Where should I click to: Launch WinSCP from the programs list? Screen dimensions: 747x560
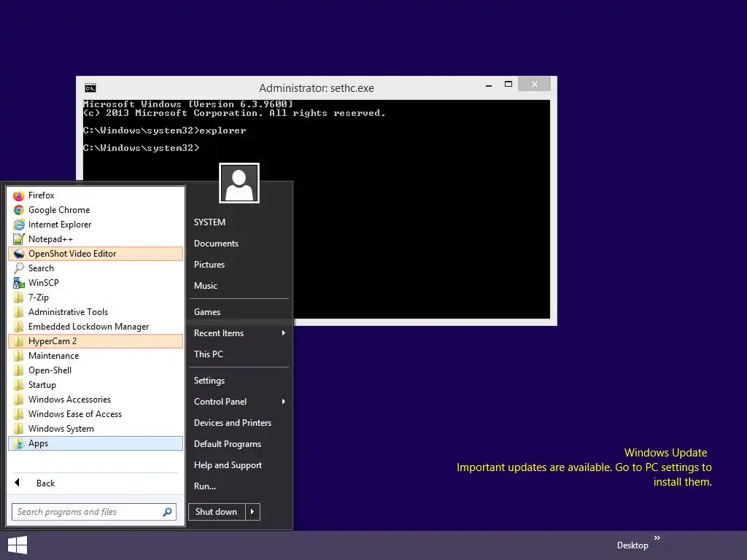[x=96, y=283]
